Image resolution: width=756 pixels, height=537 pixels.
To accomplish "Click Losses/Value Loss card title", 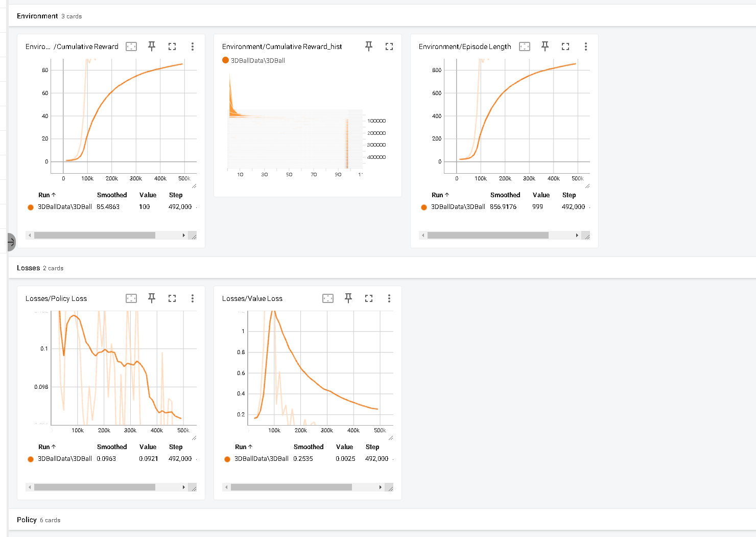I will click(x=252, y=298).
